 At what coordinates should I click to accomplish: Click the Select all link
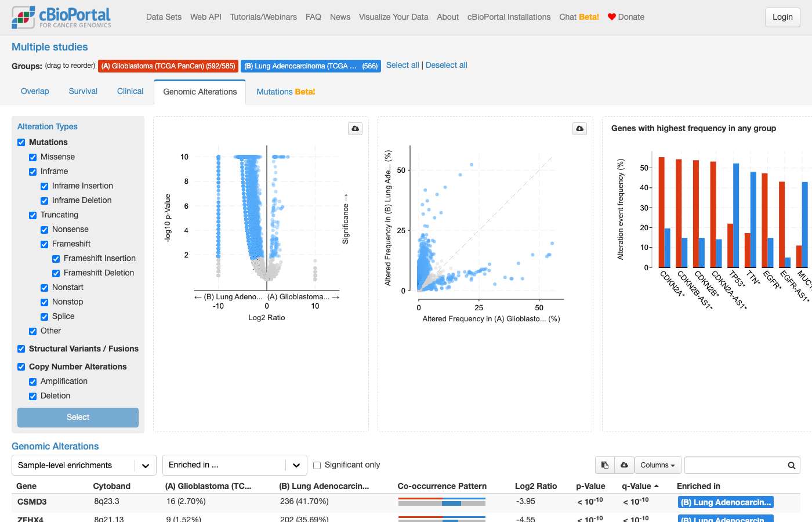[x=403, y=65]
